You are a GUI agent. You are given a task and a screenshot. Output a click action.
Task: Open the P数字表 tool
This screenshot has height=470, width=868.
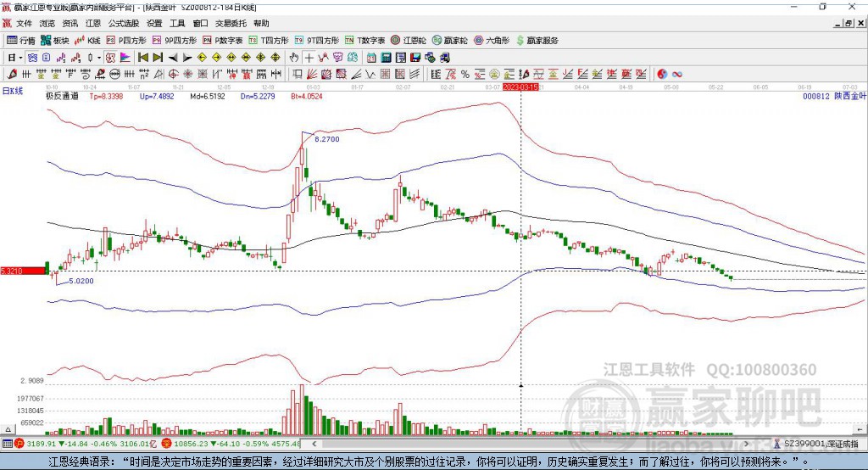(x=223, y=41)
